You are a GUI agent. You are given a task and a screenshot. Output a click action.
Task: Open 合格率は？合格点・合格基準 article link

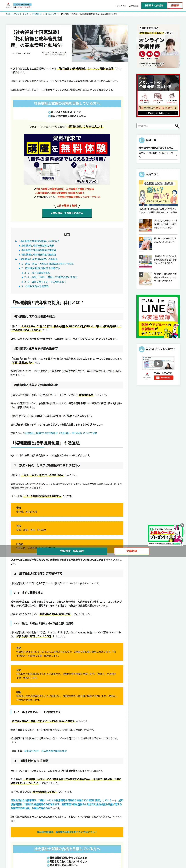click(158, 211)
